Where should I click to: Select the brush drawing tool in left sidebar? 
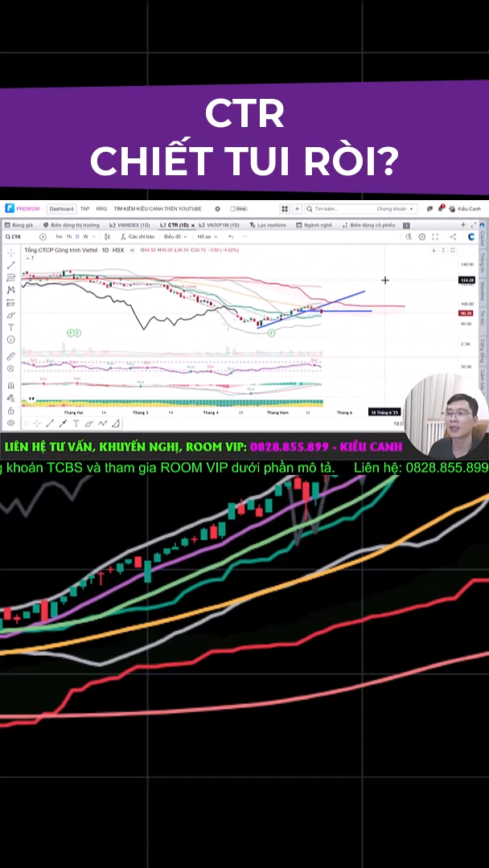pyautogui.click(x=10, y=314)
